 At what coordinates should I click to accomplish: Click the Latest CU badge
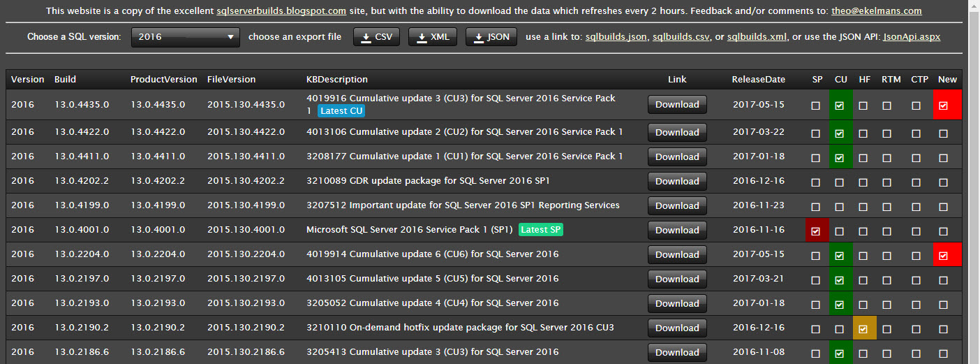point(341,111)
